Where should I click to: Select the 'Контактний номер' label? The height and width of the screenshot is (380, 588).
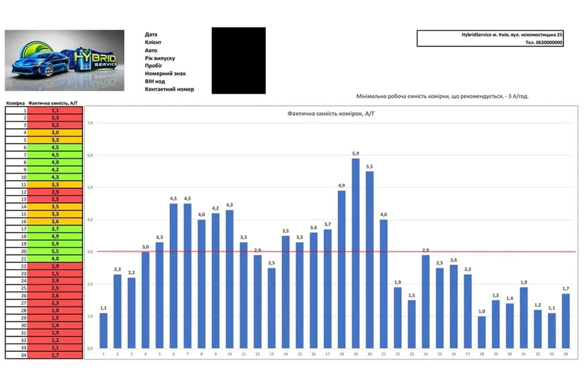click(169, 89)
